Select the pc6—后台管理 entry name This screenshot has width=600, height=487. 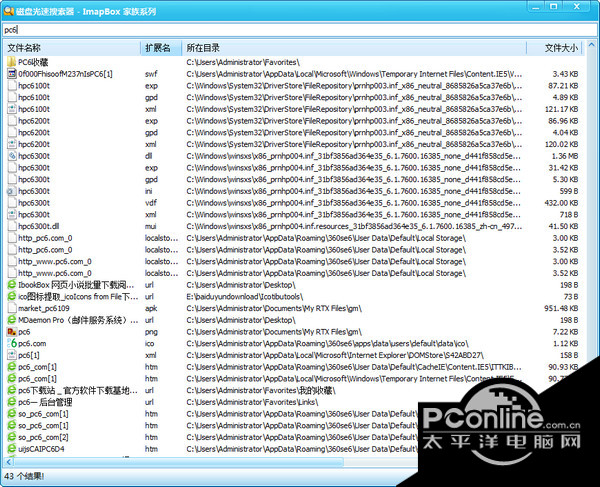(45, 402)
